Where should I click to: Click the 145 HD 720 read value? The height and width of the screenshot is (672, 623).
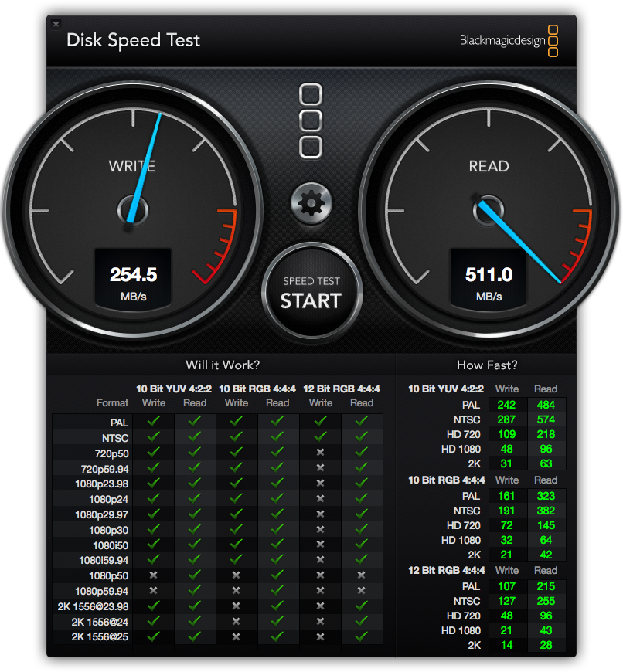[546, 525]
